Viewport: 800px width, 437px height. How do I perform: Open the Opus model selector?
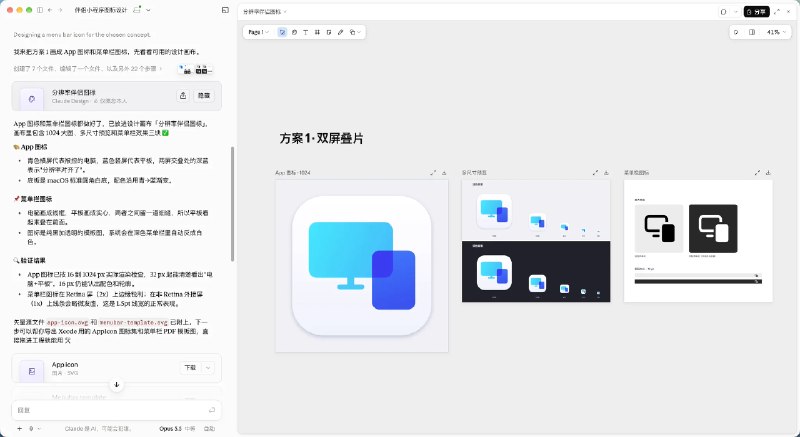177,429
